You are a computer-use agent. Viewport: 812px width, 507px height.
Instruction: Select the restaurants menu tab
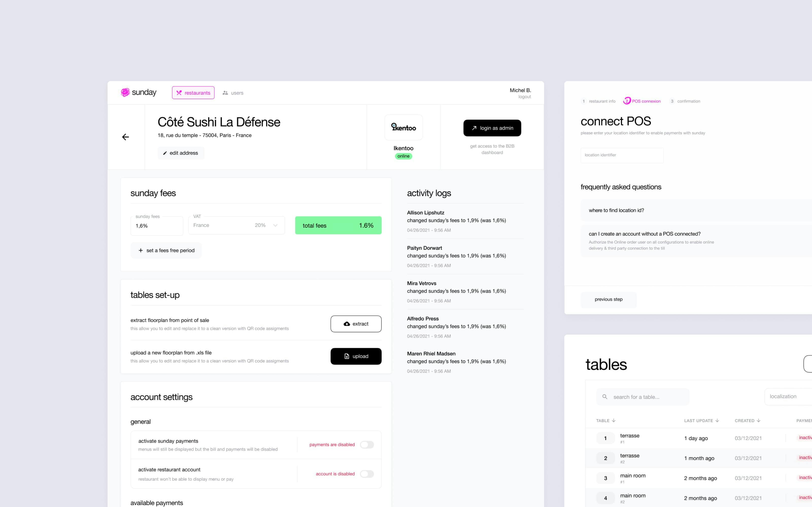click(194, 92)
